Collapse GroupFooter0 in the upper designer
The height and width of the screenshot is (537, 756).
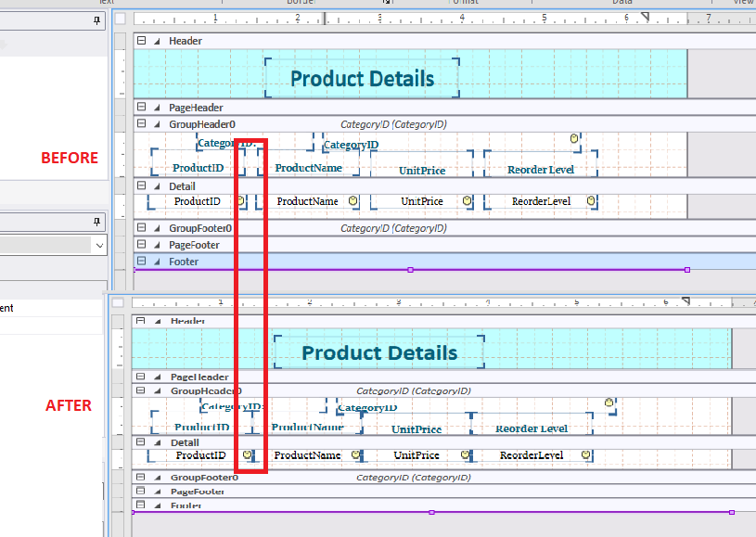[141, 227]
